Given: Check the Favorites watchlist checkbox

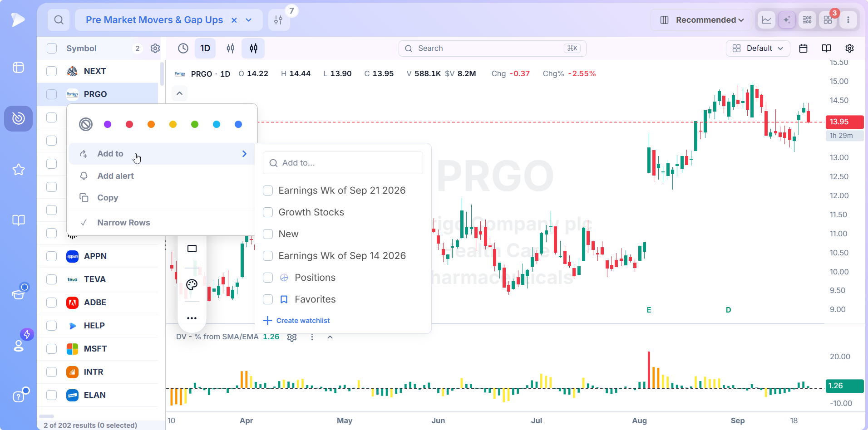Looking at the screenshot, I should click(268, 299).
